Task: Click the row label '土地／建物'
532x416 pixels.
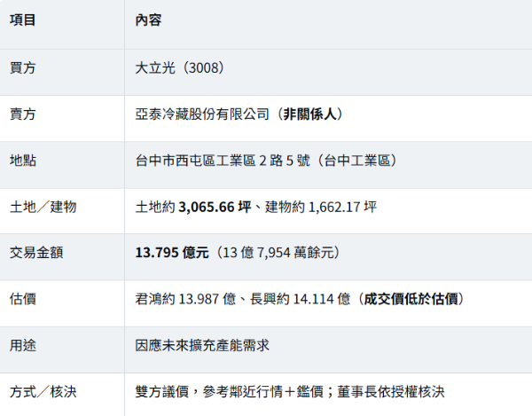Action: click(43, 207)
